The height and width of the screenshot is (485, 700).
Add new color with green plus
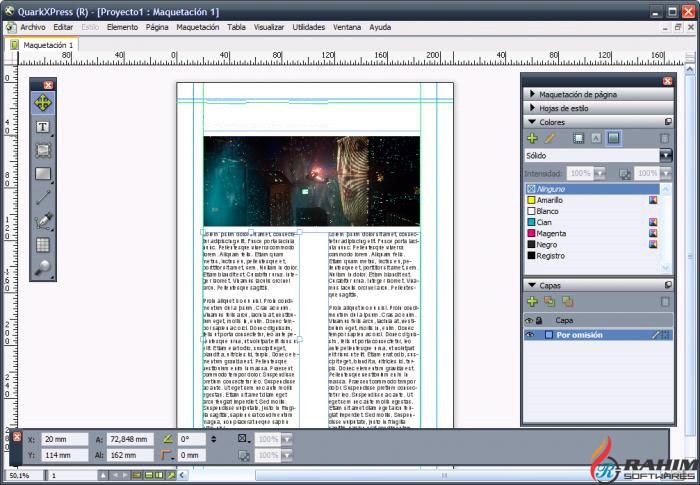click(x=532, y=138)
